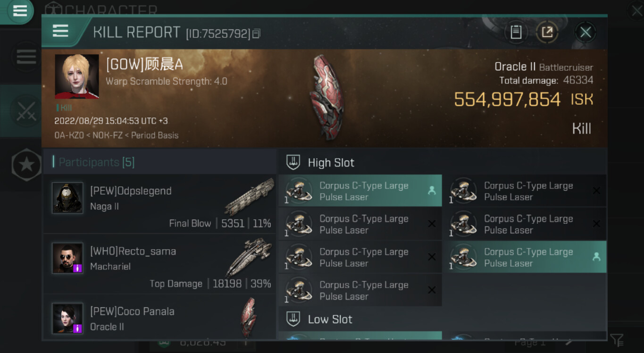
Task: Open the star hexagon sidebar icon
Action: (x=26, y=165)
